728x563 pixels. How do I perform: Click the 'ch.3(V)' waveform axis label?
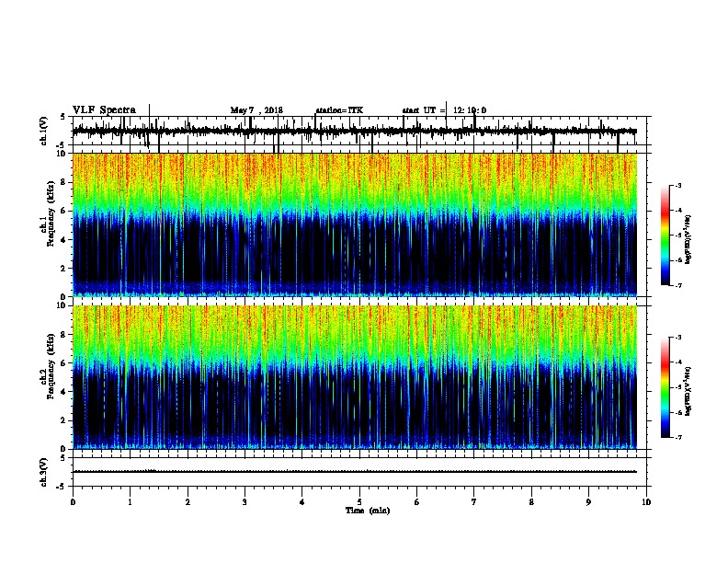44,472
